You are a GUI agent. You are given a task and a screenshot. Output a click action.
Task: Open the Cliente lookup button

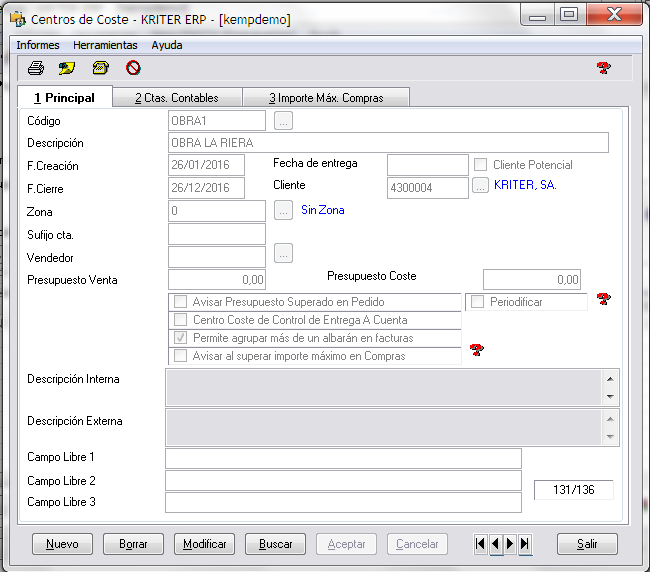point(480,186)
